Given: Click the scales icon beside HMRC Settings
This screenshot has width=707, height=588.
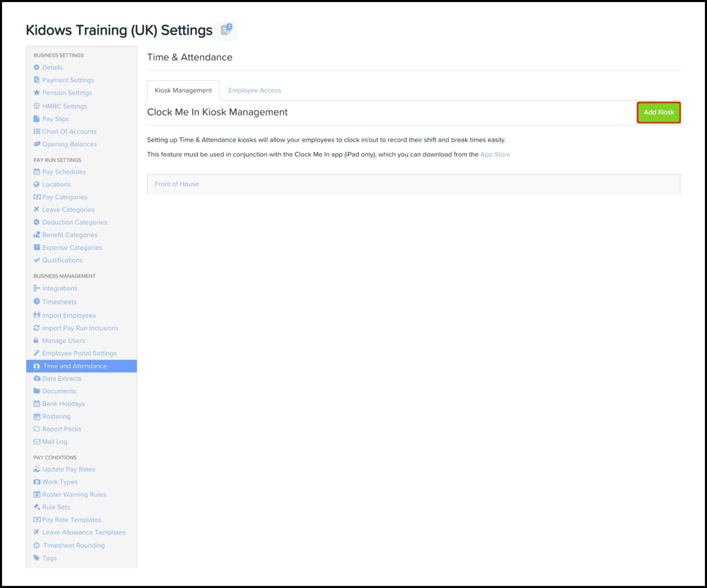Looking at the screenshot, I should [x=37, y=106].
